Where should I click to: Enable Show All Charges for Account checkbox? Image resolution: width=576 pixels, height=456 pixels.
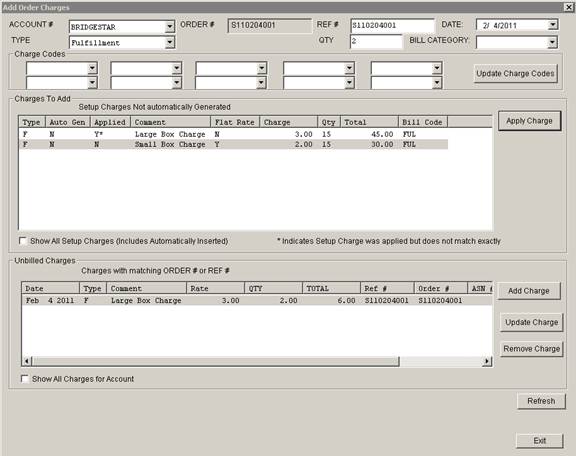click(25, 379)
